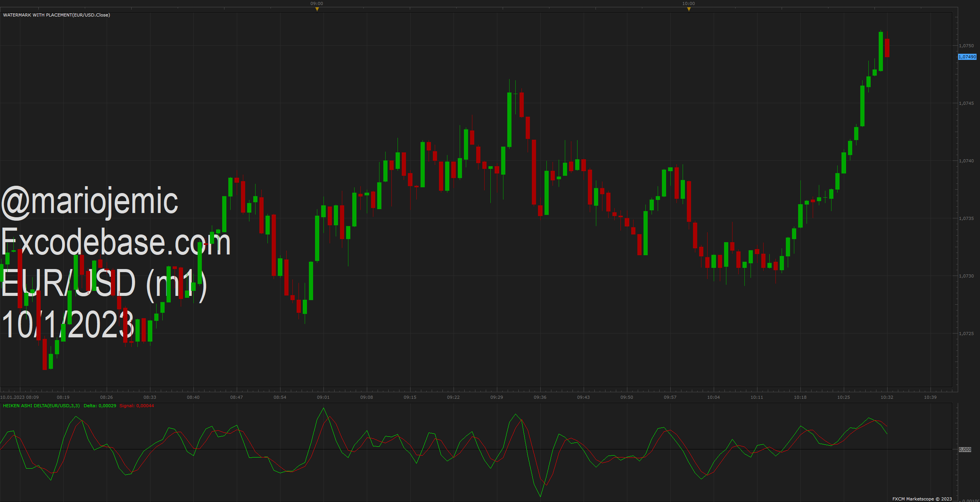Click the 08:33 time axis label
The width and height of the screenshot is (980, 502).
pyautogui.click(x=150, y=397)
